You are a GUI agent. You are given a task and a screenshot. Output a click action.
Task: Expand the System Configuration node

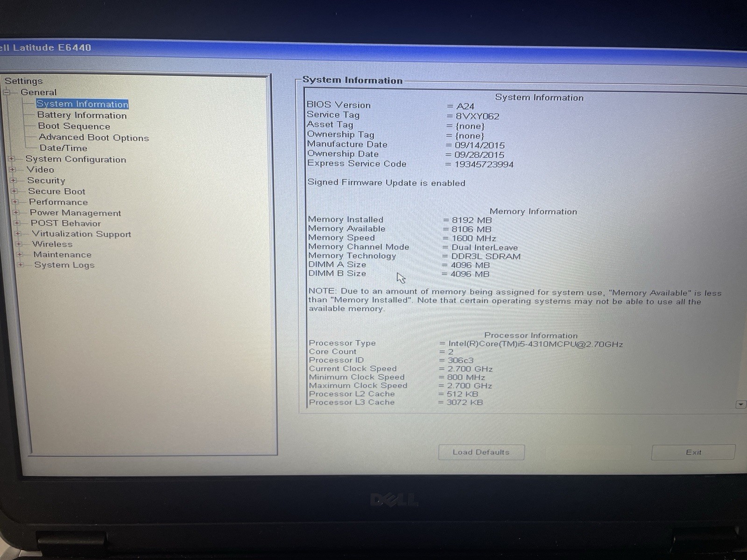(12, 159)
